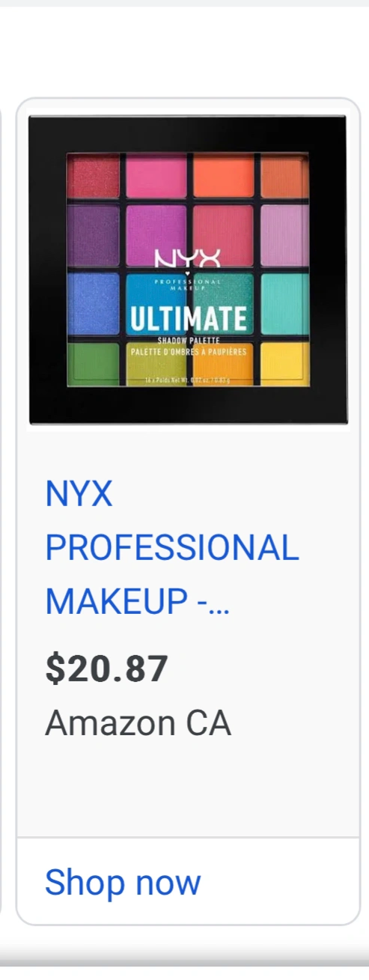This screenshot has height=980, width=369.
Task: Choose the green shade at bottom-left corner
Action: [x=94, y=363]
